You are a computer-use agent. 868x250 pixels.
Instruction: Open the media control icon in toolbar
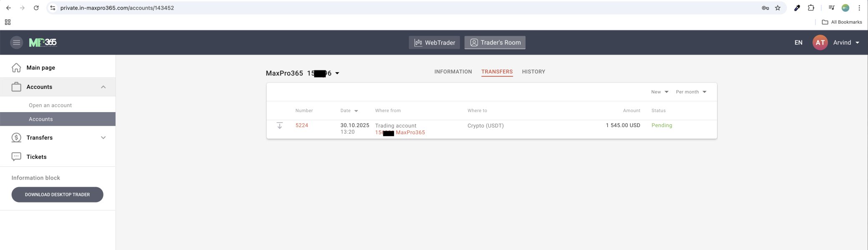click(831, 8)
